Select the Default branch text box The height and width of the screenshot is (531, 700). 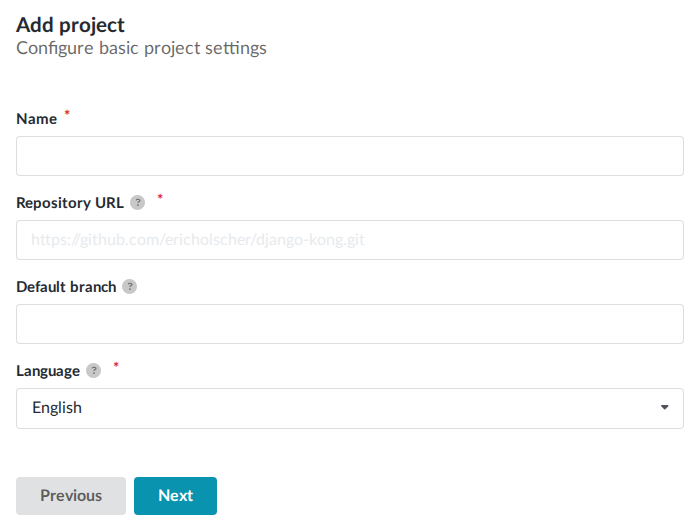pyautogui.click(x=349, y=324)
